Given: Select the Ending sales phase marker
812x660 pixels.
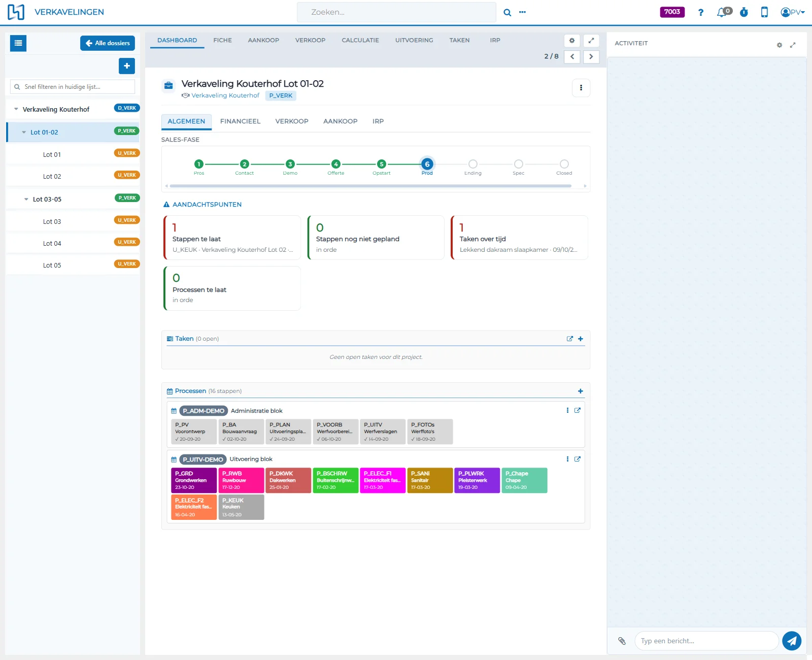Looking at the screenshot, I should [x=473, y=164].
